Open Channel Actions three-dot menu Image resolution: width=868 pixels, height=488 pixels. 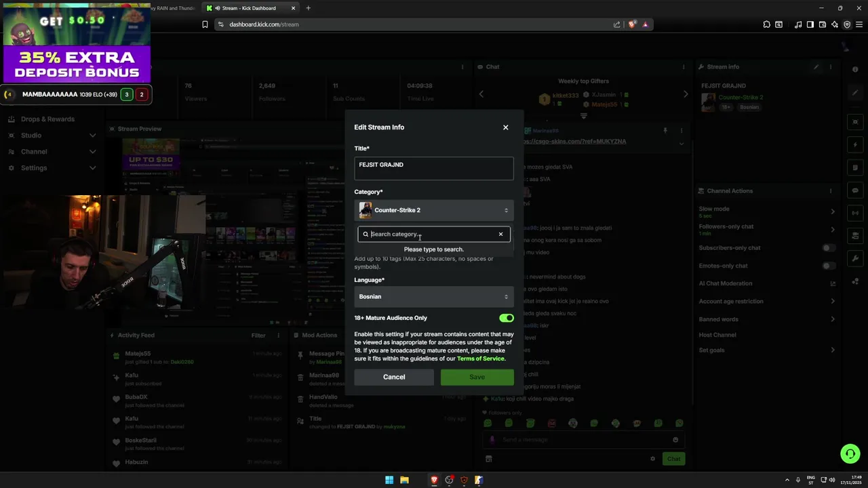pyautogui.click(x=831, y=191)
